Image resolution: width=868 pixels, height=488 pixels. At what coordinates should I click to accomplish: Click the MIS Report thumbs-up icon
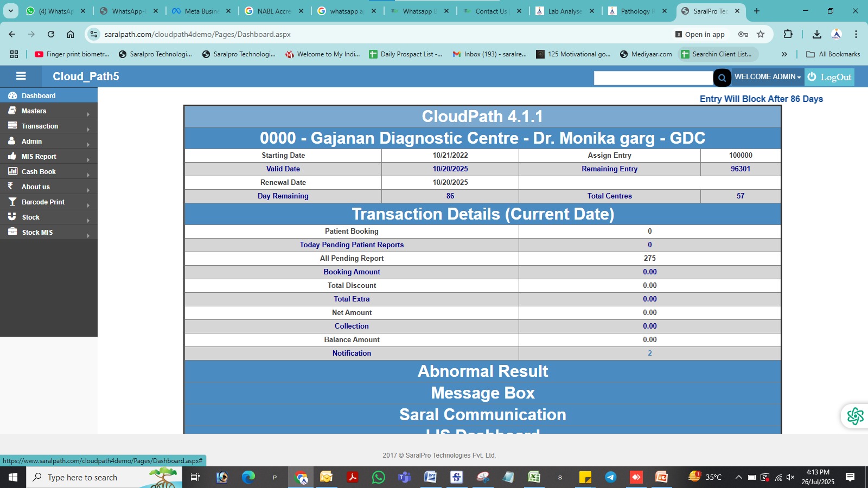pos(12,156)
